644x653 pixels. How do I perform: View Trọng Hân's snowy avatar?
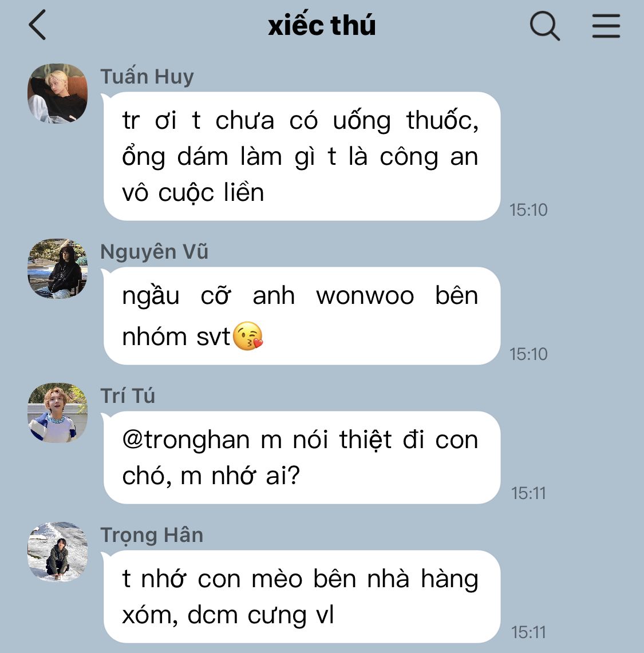(x=57, y=552)
